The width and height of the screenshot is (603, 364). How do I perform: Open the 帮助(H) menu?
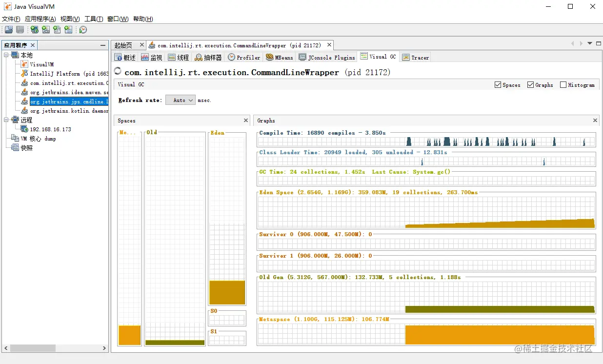coord(143,19)
